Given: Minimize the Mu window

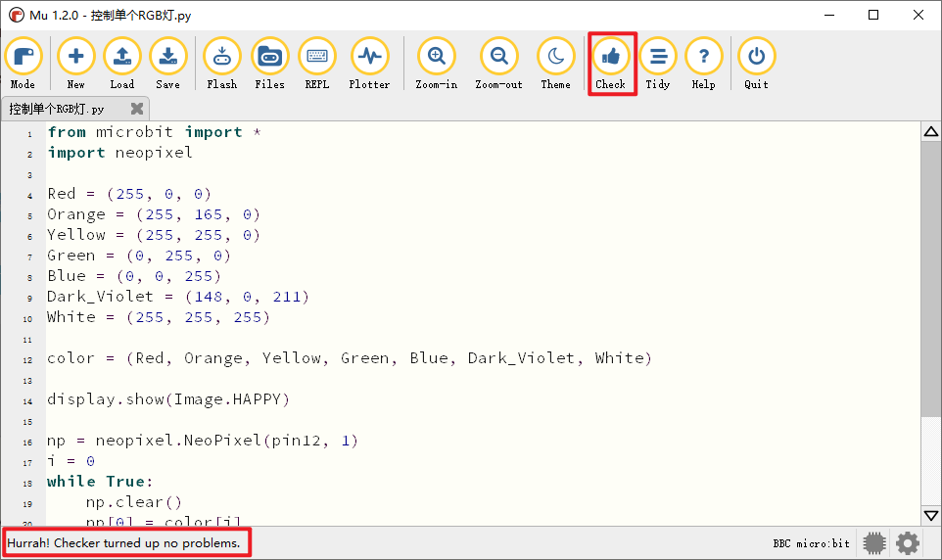Looking at the screenshot, I should click(x=829, y=15).
